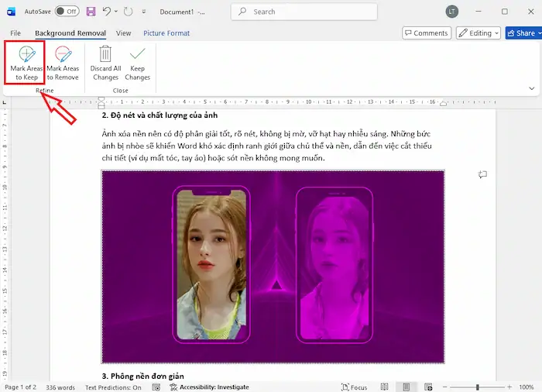Screen dimensions: 542x392
Task: Click the first-line indent marker on ruler
Action: pos(101,99)
